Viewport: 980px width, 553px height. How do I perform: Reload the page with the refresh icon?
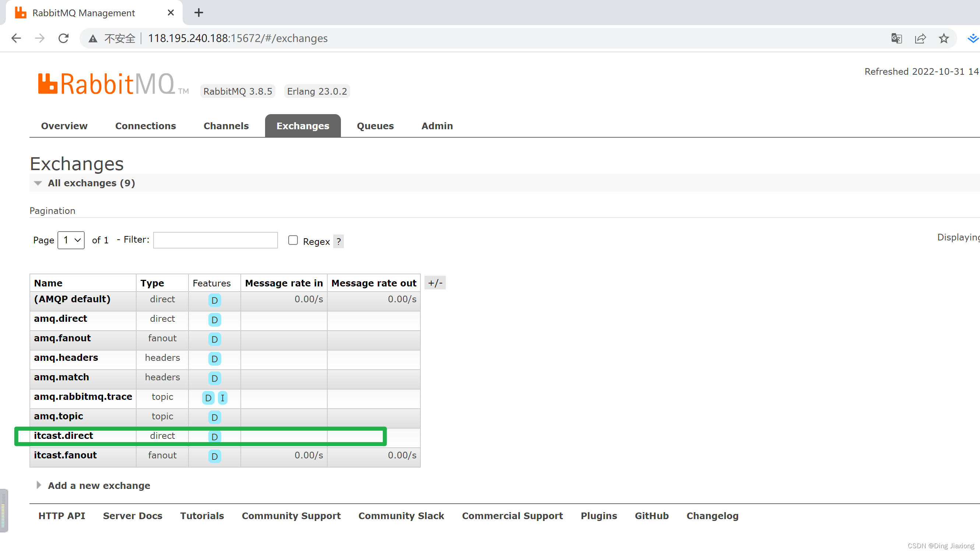pos(63,38)
